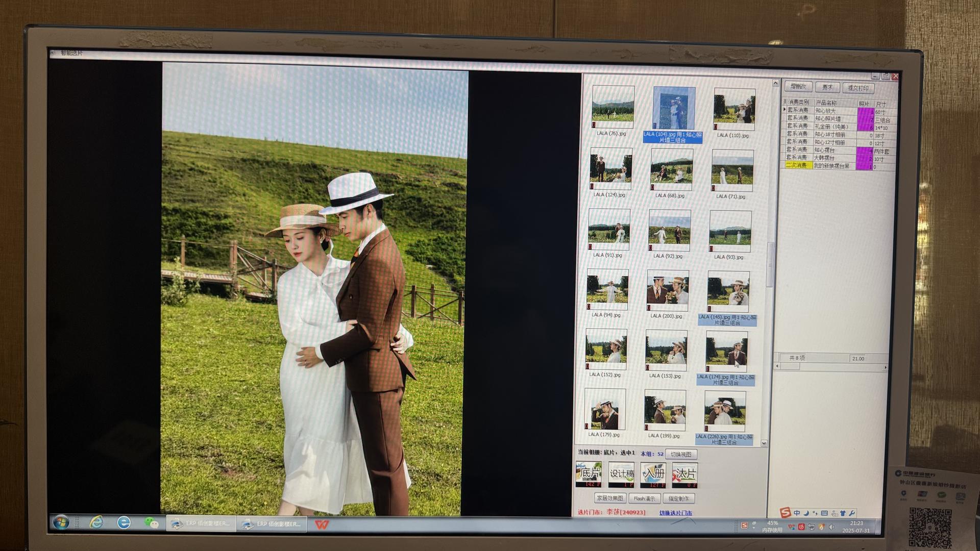Viewport: 980px width, 551px height.
Task: Open the 入册 album selection icon
Action: tap(653, 475)
